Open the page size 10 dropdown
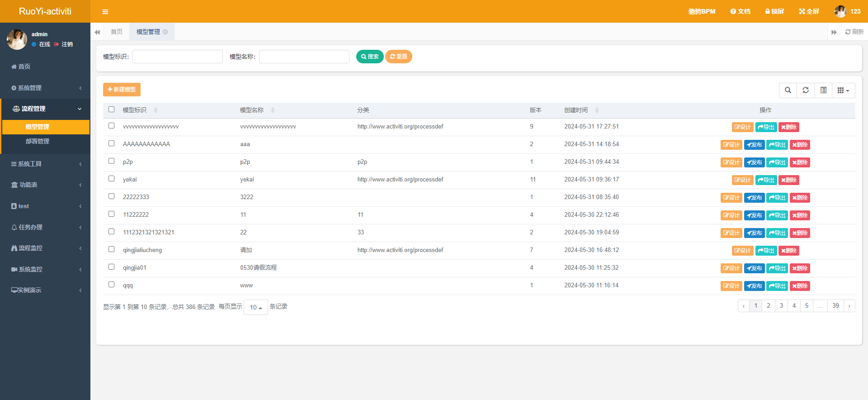Screen dimensions: 868x400 click(255, 307)
